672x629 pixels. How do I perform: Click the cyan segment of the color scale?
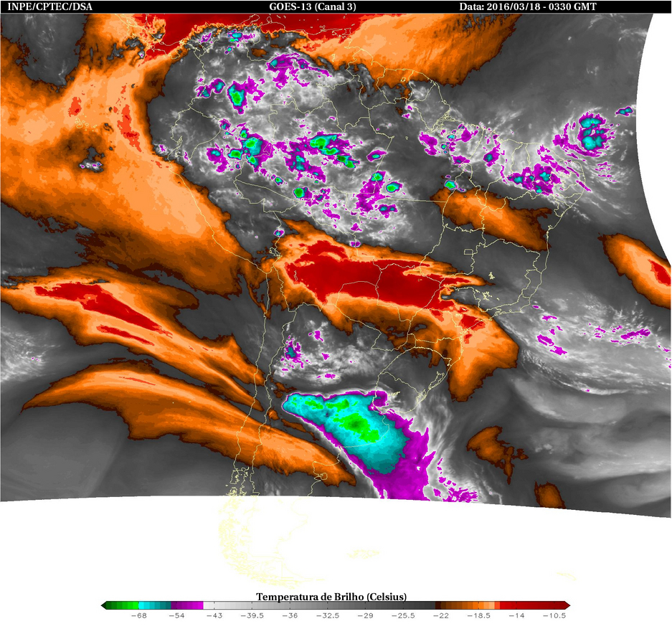point(154,605)
